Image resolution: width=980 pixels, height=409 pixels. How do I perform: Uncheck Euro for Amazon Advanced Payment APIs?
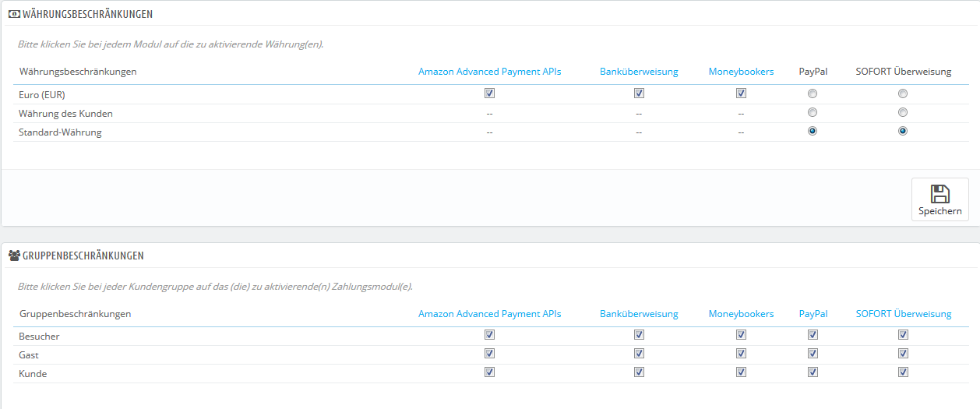pyautogui.click(x=489, y=93)
